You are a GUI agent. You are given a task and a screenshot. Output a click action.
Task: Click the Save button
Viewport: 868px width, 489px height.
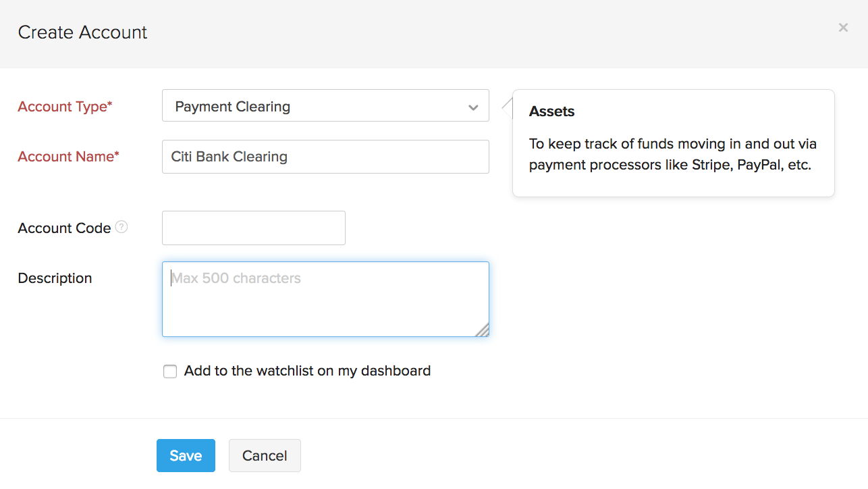tap(186, 455)
